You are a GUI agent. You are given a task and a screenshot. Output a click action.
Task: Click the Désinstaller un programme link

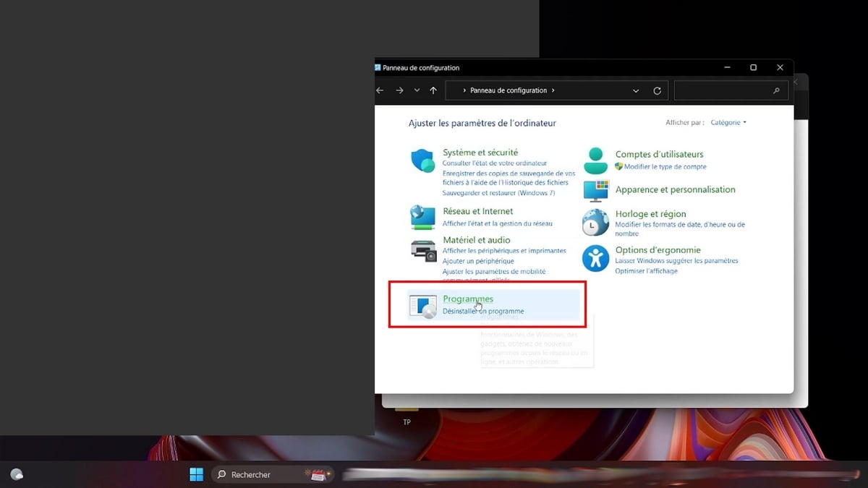coord(482,312)
